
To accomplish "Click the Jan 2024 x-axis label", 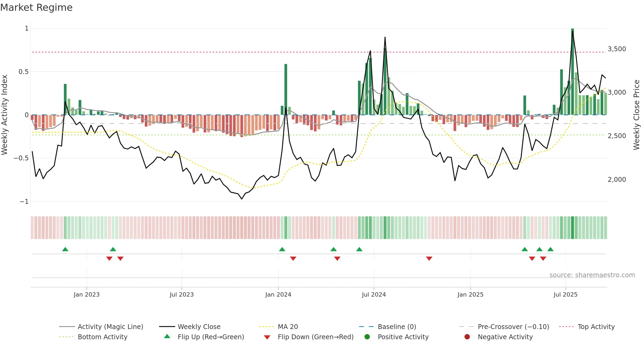I will (278, 295).
